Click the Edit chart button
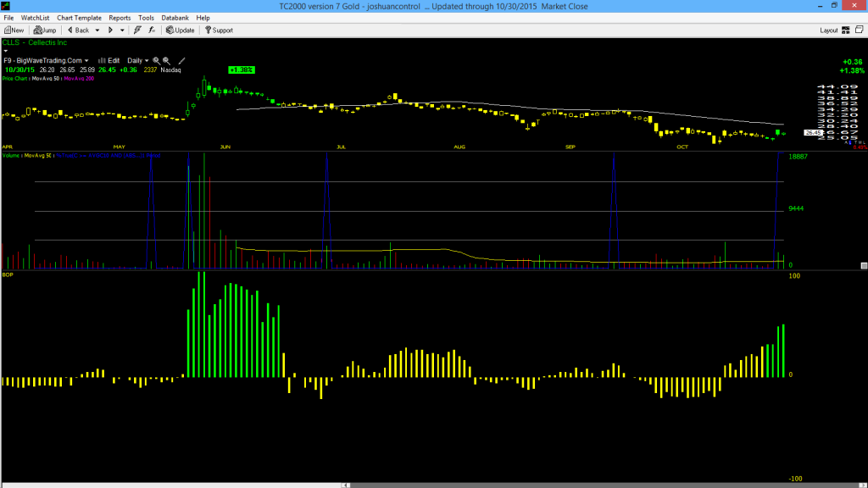The height and width of the screenshot is (488, 868). 109,61
